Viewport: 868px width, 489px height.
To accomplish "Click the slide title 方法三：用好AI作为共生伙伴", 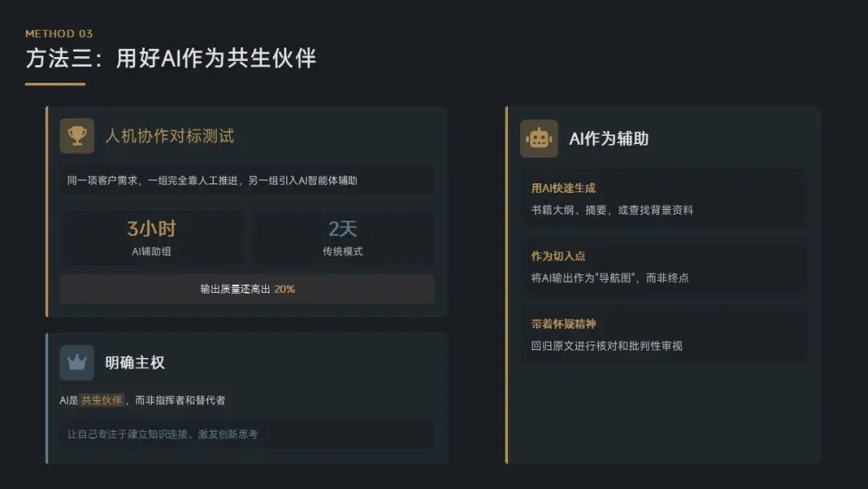I will click(170, 58).
